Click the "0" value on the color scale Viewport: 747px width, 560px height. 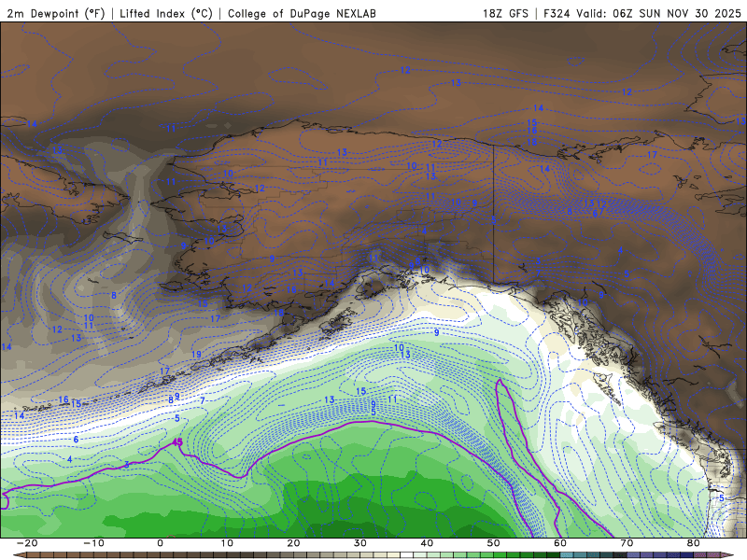click(x=160, y=543)
